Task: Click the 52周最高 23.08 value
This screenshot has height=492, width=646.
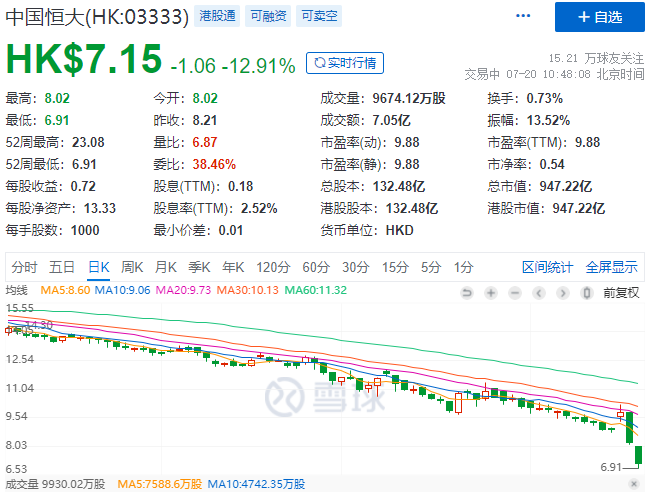Action: pyautogui.click(x=88, y=142)
